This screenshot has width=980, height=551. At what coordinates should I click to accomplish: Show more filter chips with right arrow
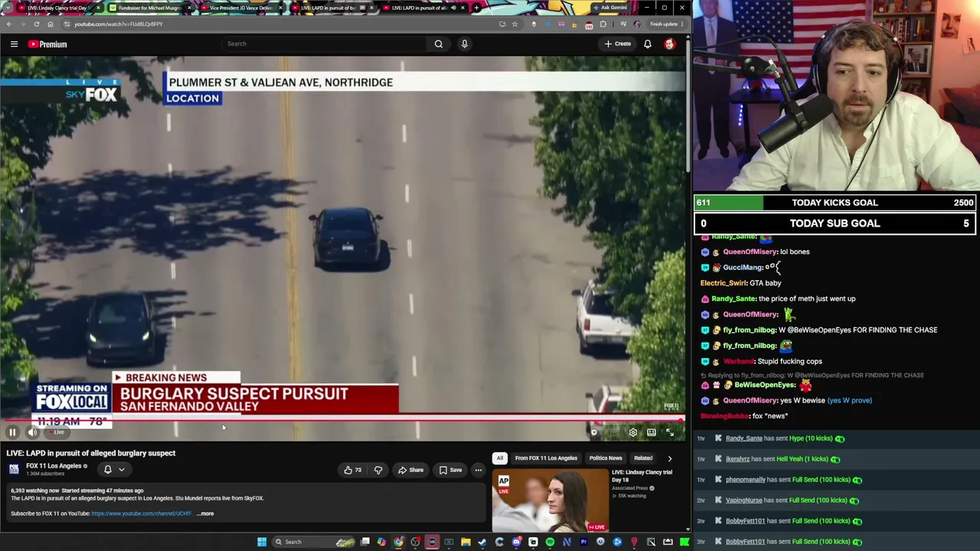(670, 458)
